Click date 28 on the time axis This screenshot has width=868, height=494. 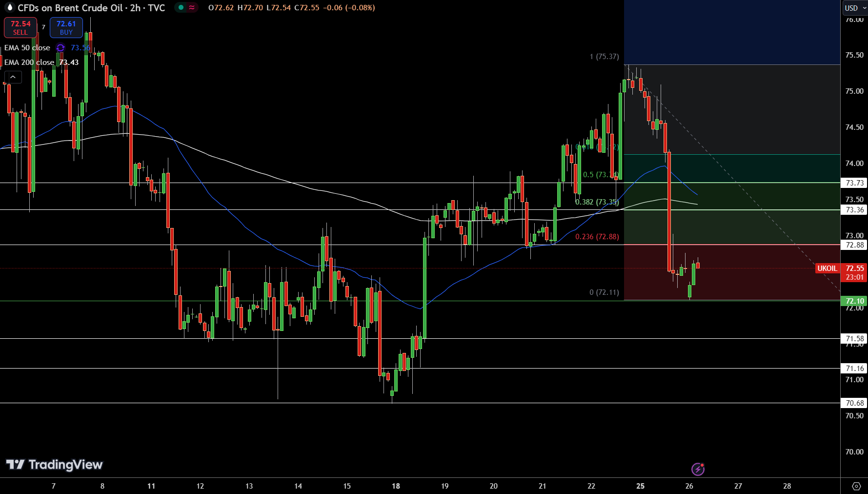(x=787, y=486)
